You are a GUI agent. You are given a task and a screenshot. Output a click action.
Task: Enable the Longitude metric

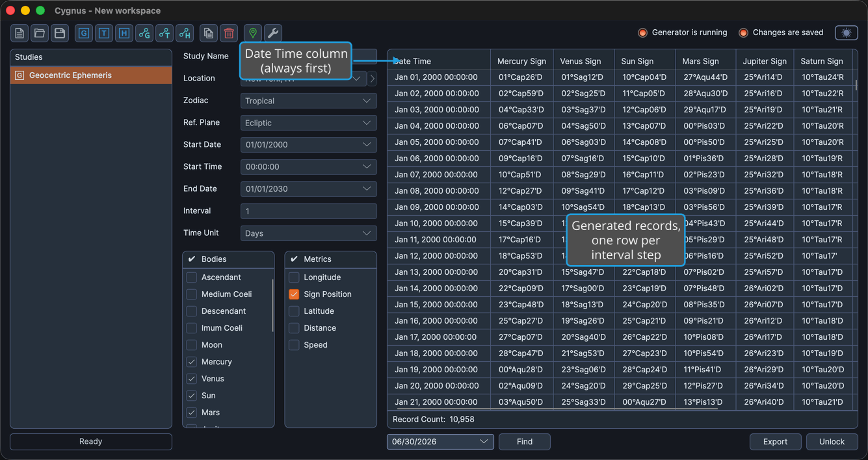294,277
